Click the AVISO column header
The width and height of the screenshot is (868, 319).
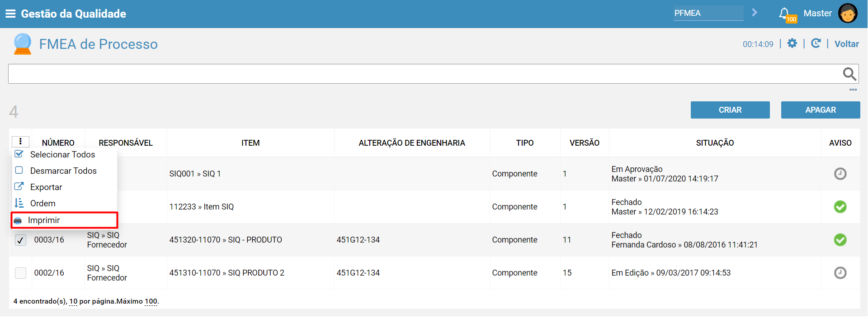840,143
